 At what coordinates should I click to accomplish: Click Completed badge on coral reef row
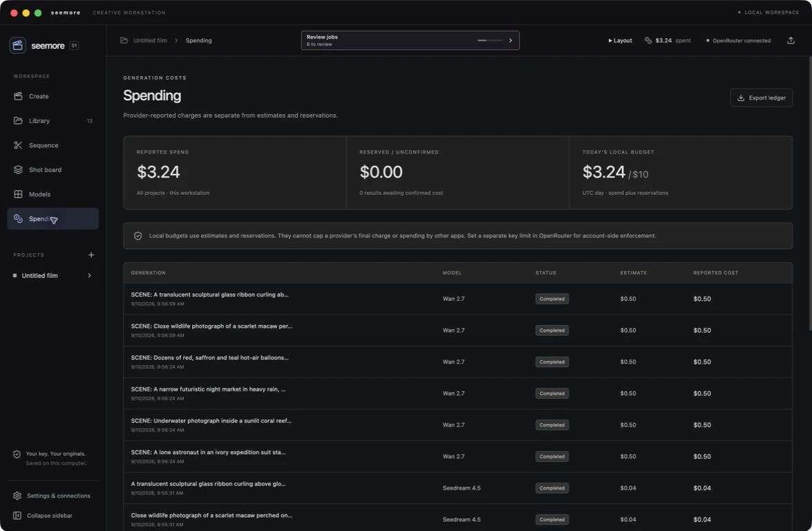(552, 425)
